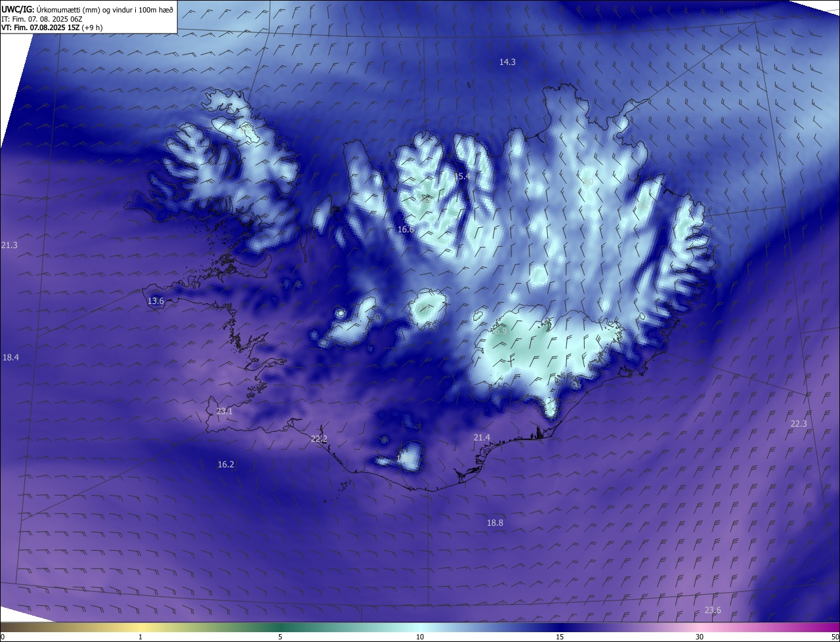
Task: Pick the 16.6 value label on the map
Action: point(406,230)
